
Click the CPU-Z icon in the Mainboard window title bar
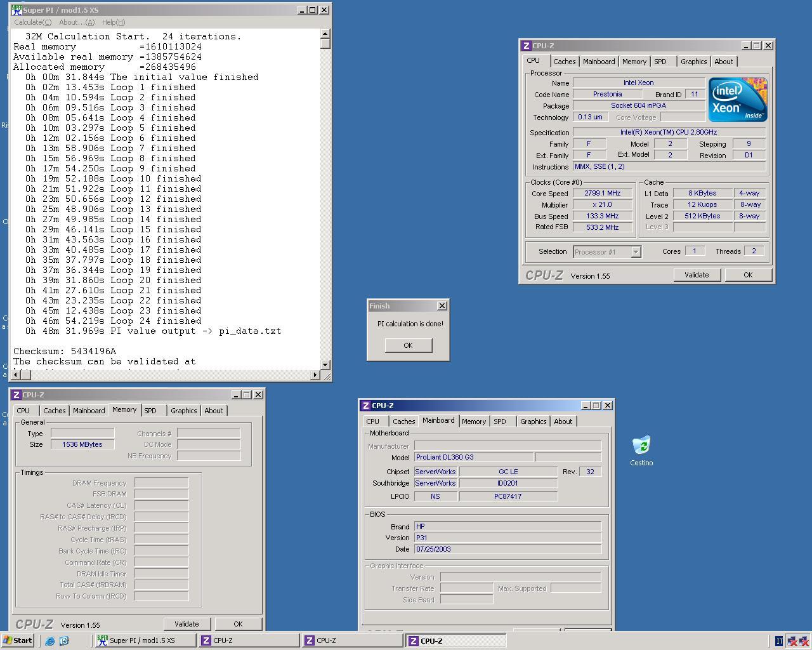tap(365, 406)
